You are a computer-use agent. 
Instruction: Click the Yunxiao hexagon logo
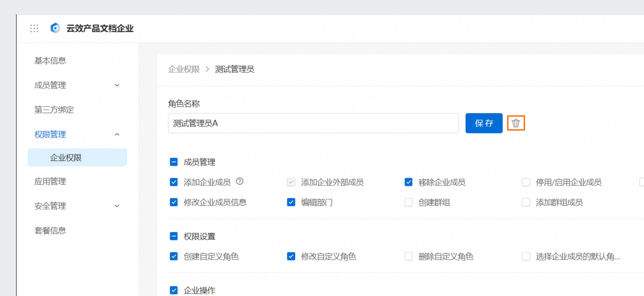click(x=55, y=28)
